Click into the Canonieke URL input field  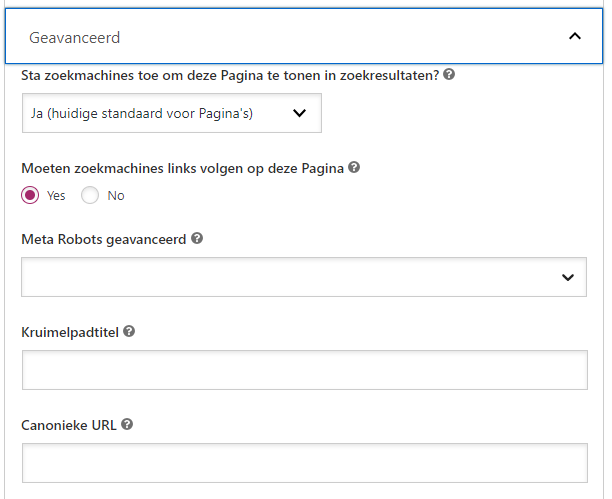click(x=304, y=463)
